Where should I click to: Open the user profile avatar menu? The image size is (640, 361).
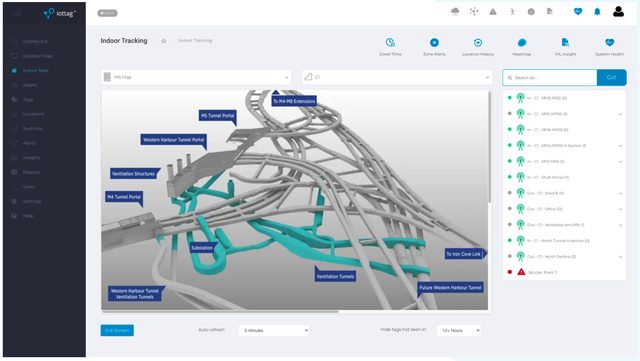tap(618, 11)
